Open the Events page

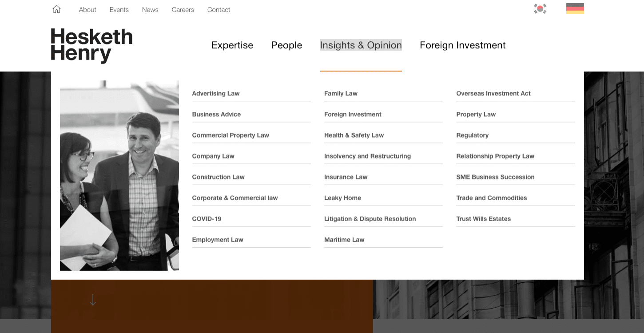tap(119, 10)
